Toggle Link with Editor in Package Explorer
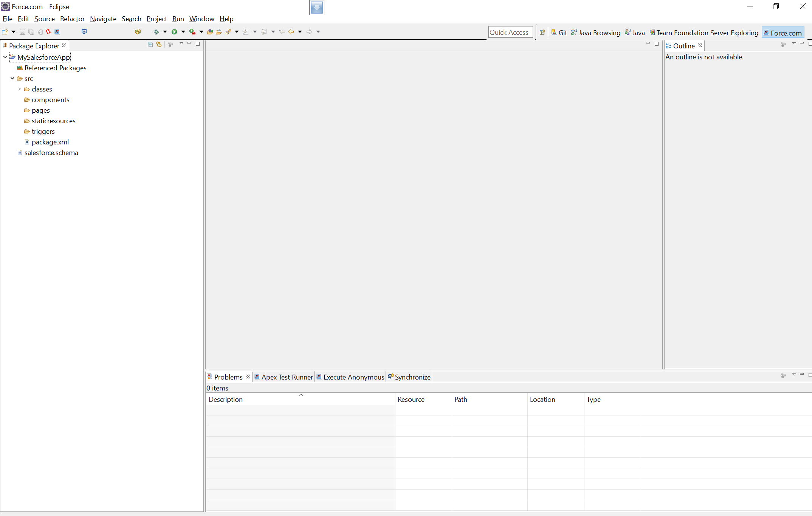 (159, 44)
